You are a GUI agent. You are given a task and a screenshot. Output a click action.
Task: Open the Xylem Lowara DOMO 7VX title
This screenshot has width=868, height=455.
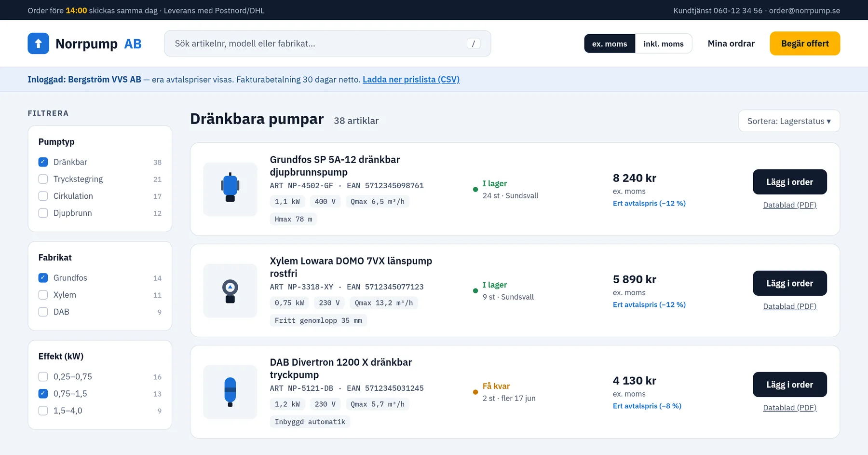[351, 267]
